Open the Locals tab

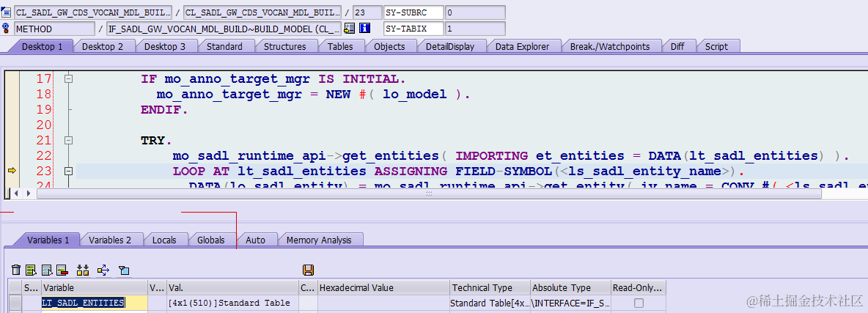point(164,240)
